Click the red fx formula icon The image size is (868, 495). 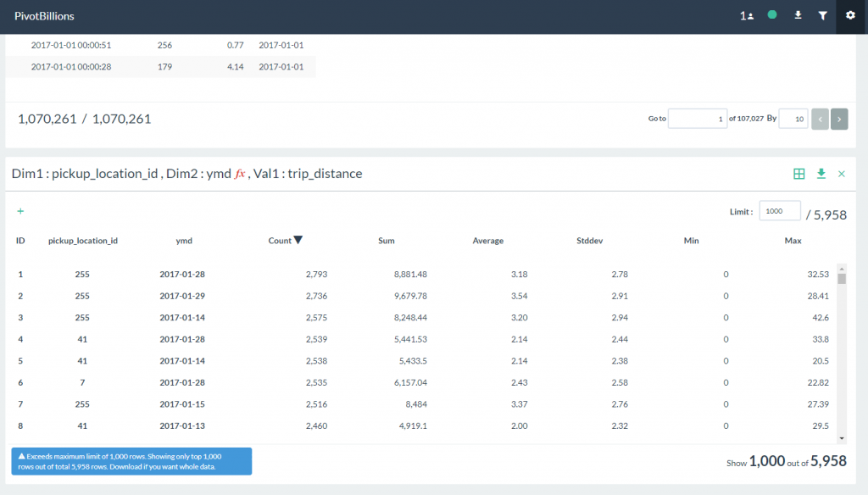240,174
